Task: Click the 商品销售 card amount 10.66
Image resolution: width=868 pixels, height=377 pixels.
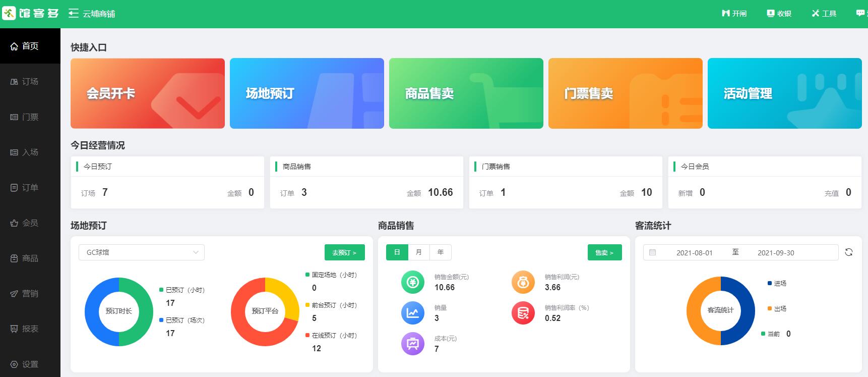Action: tap(441, 192)
